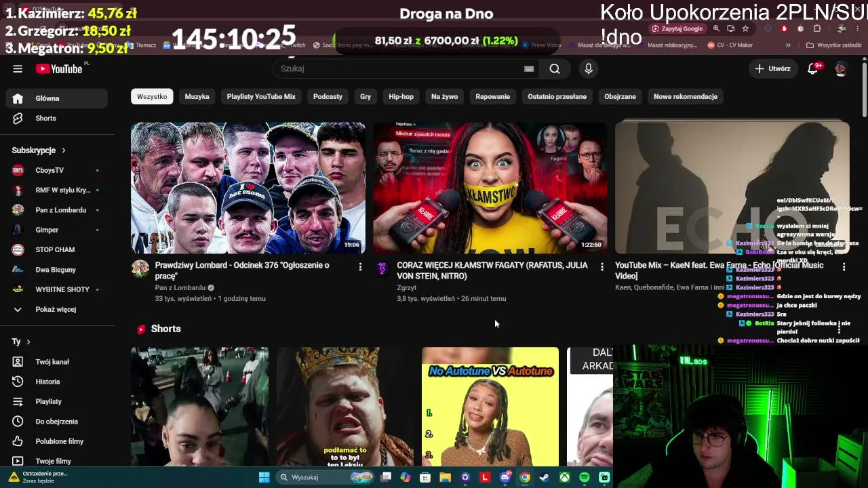Open Spotify from the taskbar
868x488 pixels.
585,477
